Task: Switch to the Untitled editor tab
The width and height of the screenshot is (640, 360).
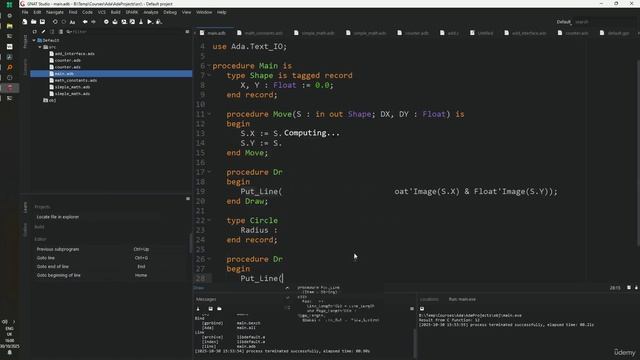Action: (482, 33)
